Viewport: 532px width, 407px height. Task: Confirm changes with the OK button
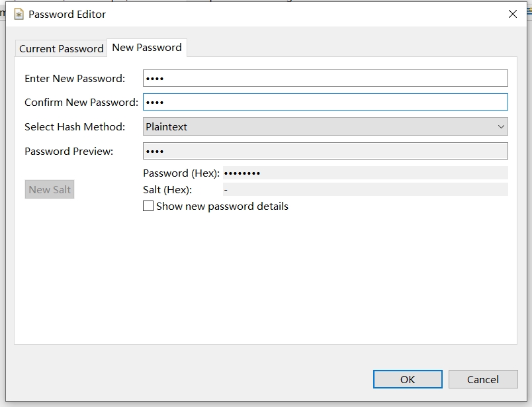(408, 379)
